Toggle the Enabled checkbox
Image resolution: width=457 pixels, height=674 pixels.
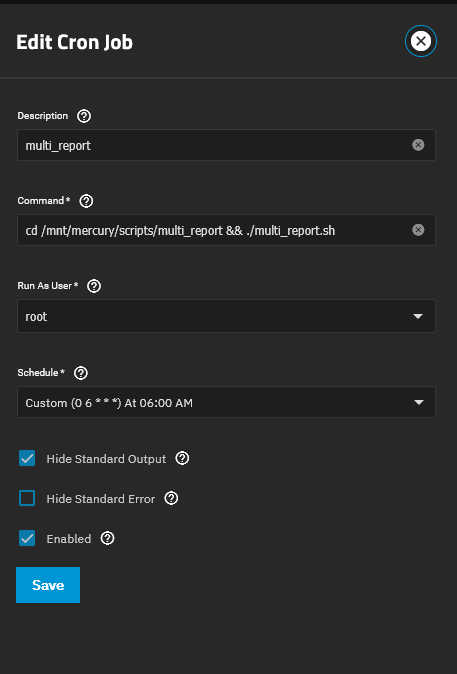tap(27, 538)
